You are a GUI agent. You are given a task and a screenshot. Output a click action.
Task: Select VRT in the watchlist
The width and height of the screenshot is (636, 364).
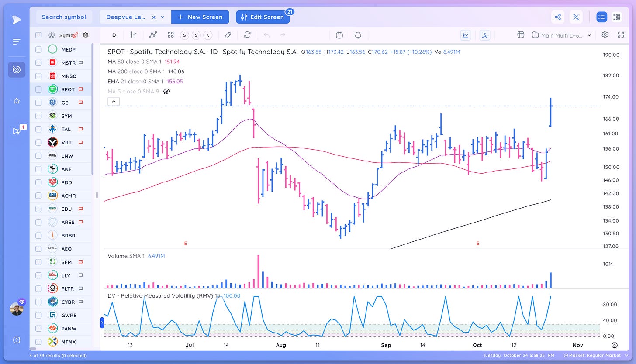61,142
